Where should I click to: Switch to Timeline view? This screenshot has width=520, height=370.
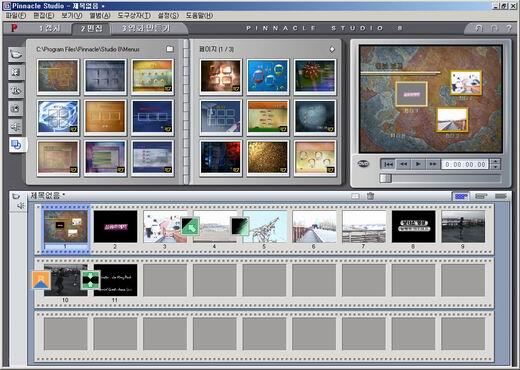pyautogui.click(x=481, y=196)
